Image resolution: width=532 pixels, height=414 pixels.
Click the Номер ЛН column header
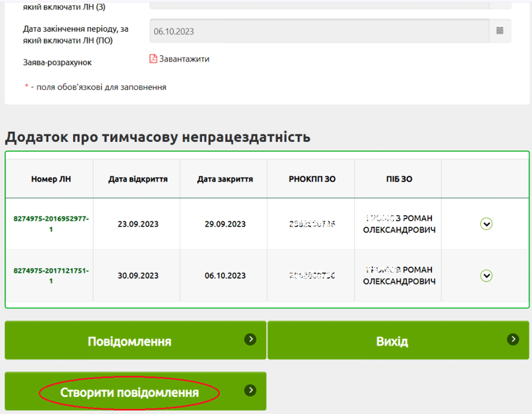[x=51, y=179]
